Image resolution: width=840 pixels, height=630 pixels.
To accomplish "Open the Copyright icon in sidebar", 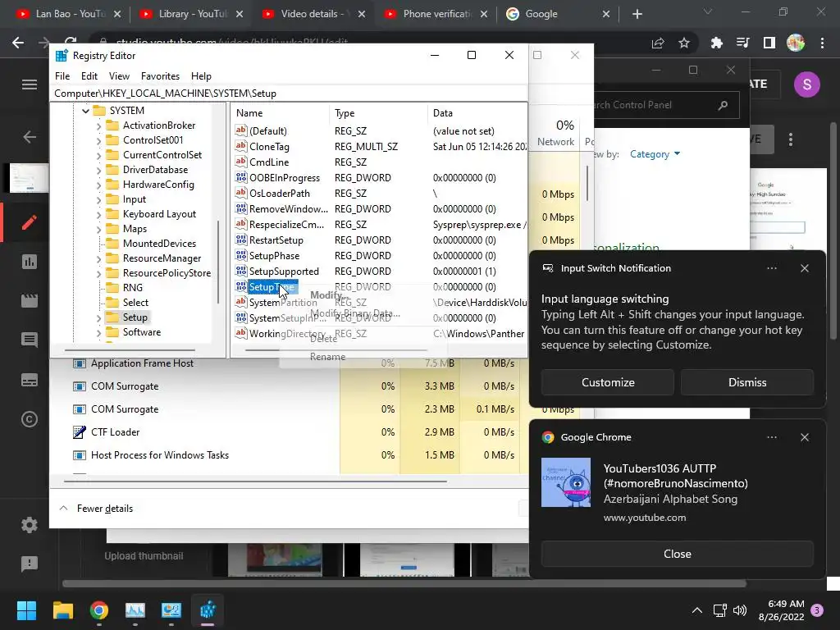I will pyautogui.click(x=30, y=419).
